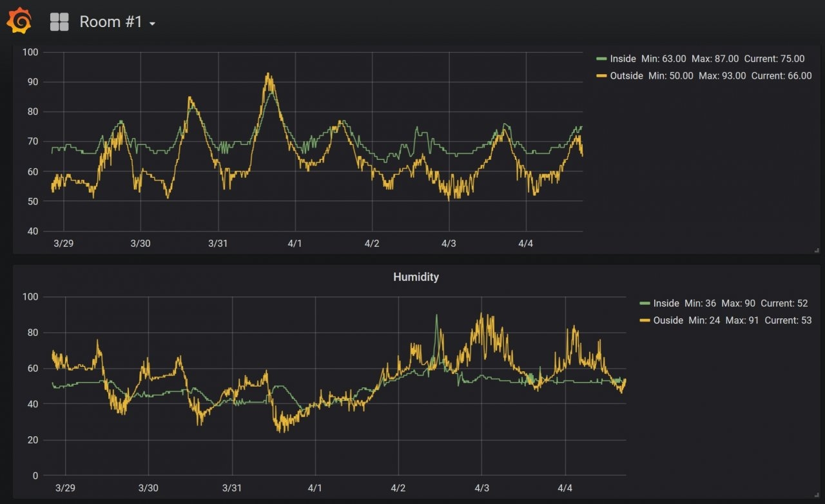Click 'Max: 93.00' for Outside temperature
Image resolution: width=825 pixels, height=504 pixels.
[723, 76]
